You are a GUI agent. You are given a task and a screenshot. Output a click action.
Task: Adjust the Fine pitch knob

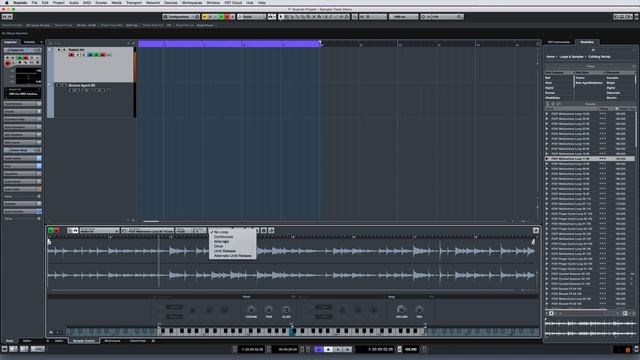click(269, 310)
